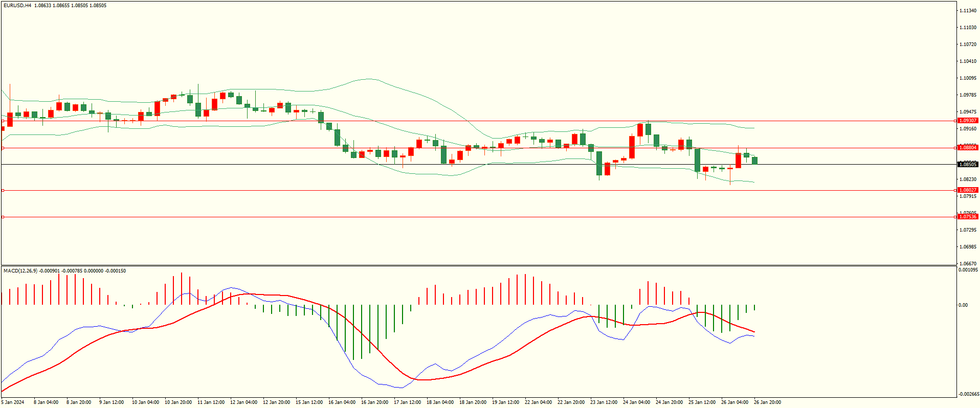Click the 24 Jan 20:00 time label
980x408 pixels.
[x=669, y=402]
